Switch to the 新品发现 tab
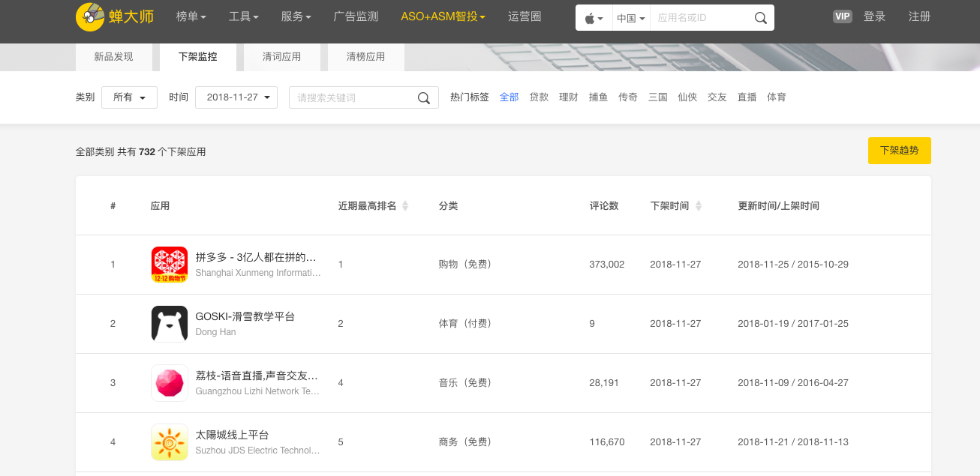Screen dimensions: 980x476 (x=113, y=57)
